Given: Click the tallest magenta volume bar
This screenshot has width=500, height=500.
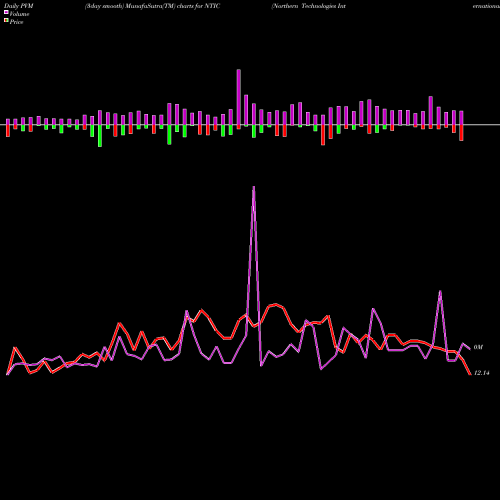Looking at the screenshot, I should click(239, 97).
